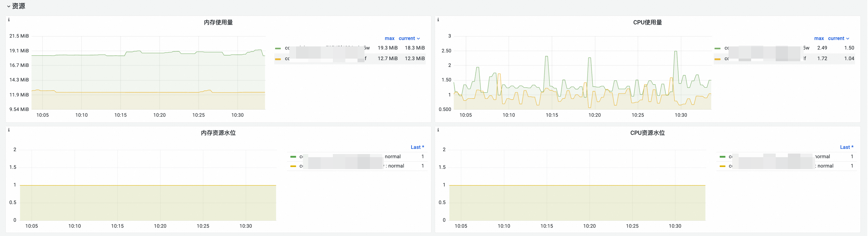
Task: Sort 内存资源水位 legend by Last *
Action: pos(417,147)
